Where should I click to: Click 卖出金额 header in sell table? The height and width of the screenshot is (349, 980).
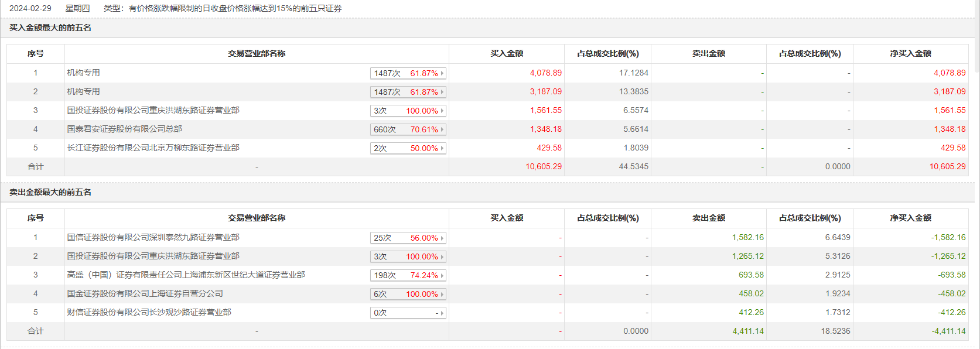[x=708, y=218]
